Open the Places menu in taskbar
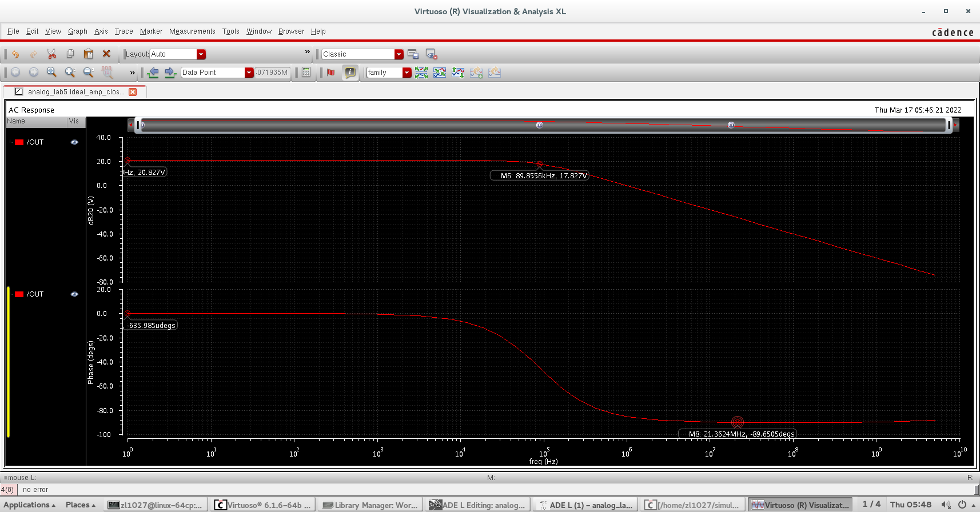980x512 pixels. (81, 505)
